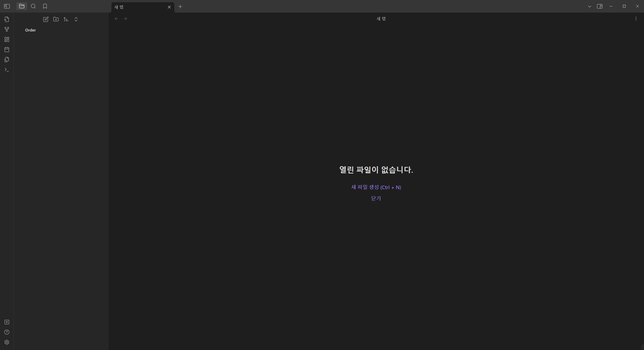
Task: Open today's daily note calendar icon
Action: pos(7,50)
